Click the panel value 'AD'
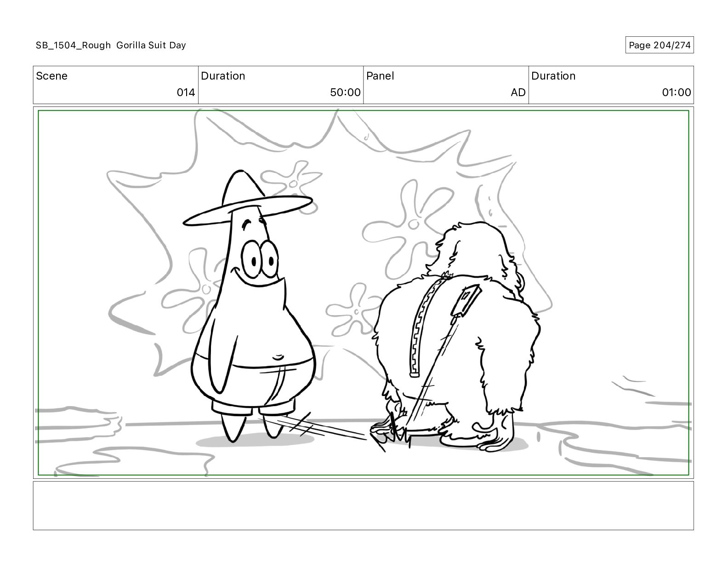The width and height of the screenshot is (728, 563). tap(518, 92)
